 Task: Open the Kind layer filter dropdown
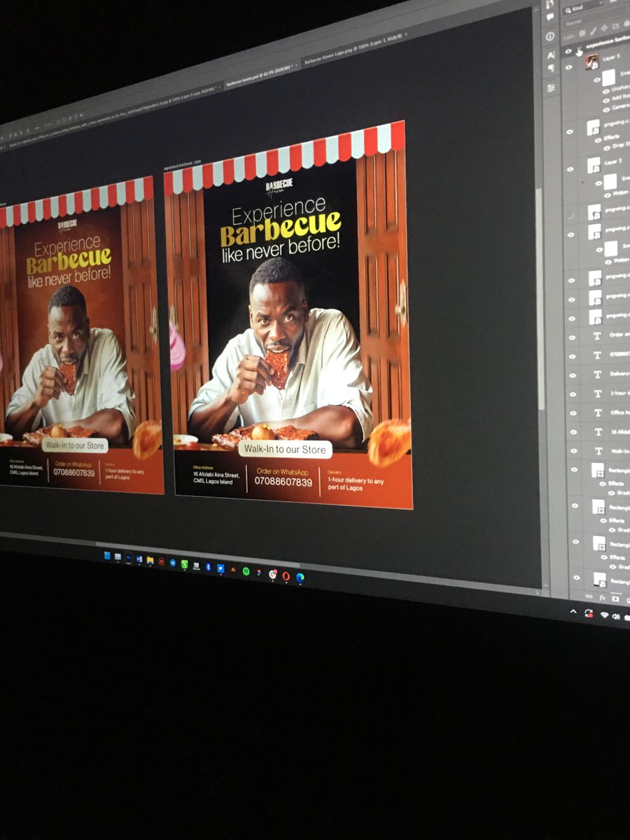click(583, 8)
